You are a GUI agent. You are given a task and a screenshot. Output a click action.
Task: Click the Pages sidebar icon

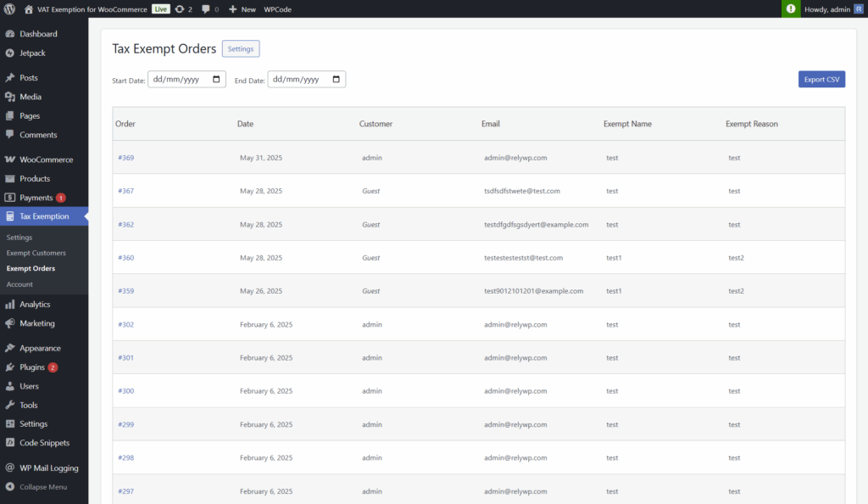click(10, 115)
